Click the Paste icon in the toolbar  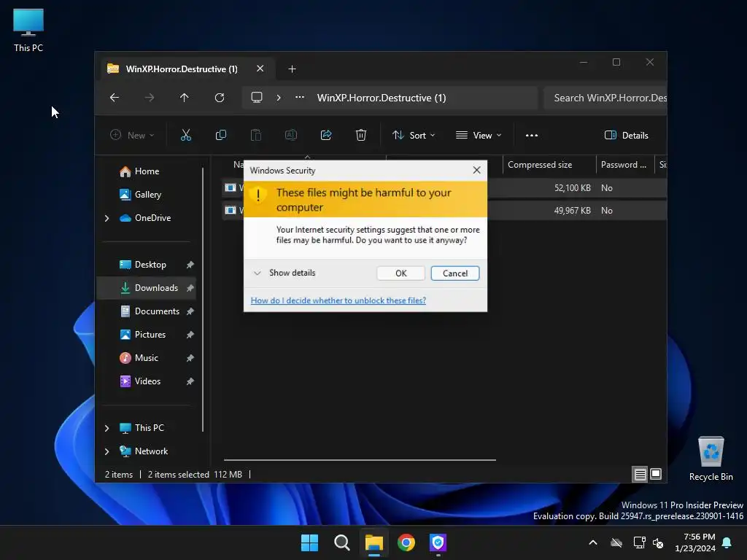(x=256, y=135)
